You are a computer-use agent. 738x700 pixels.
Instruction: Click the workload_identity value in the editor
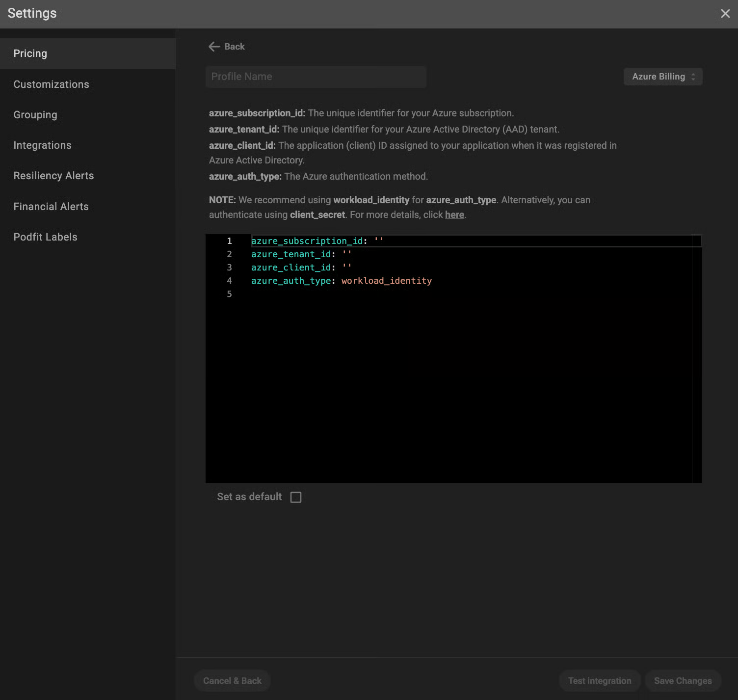[x=387, y=281]
